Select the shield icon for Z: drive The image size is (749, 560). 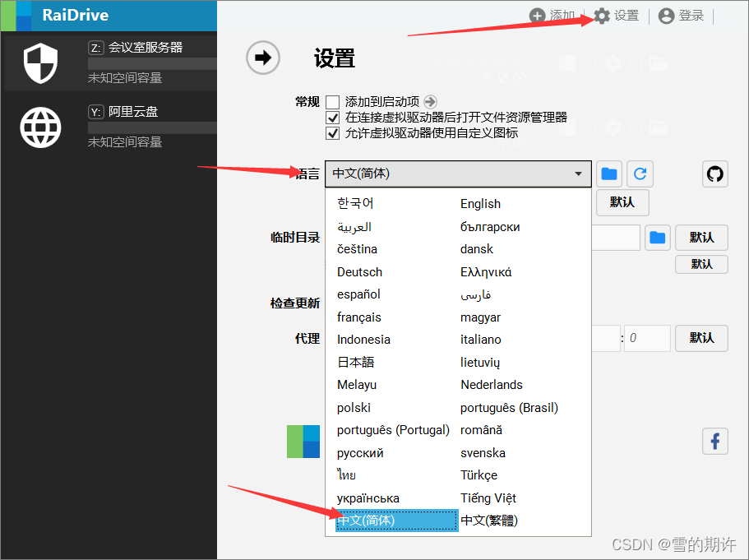pos(40,63)
